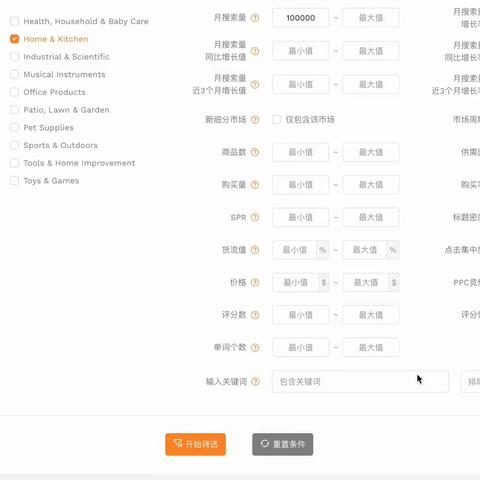The width and height of the screenshot is (480, 480).
Task: Uncheck Home & Kitchen category
Action: [14, 39]
